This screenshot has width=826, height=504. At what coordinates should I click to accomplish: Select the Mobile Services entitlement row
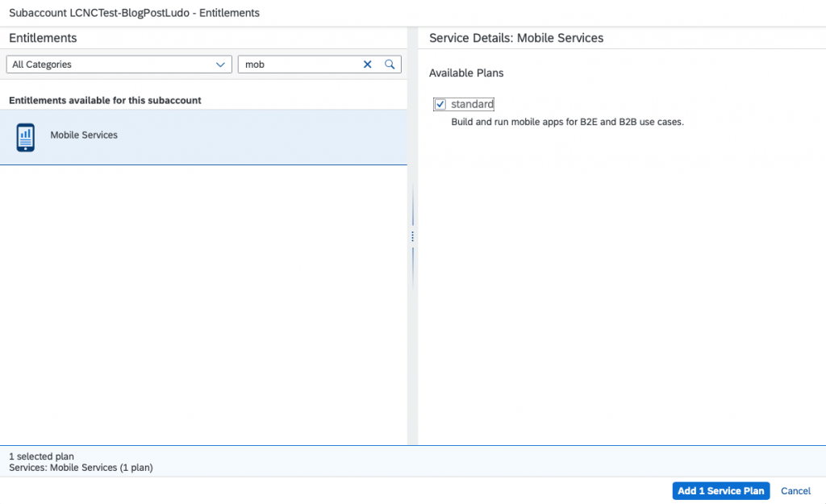coord(203,137)
